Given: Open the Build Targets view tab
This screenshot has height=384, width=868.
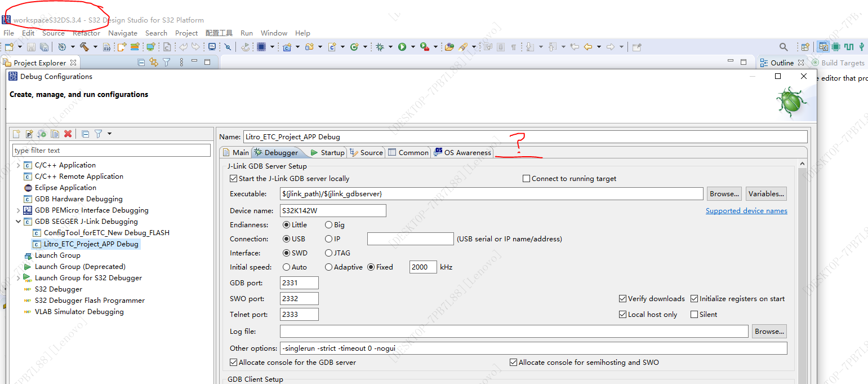Looking at the screenshot, I should tap(838, 63).
